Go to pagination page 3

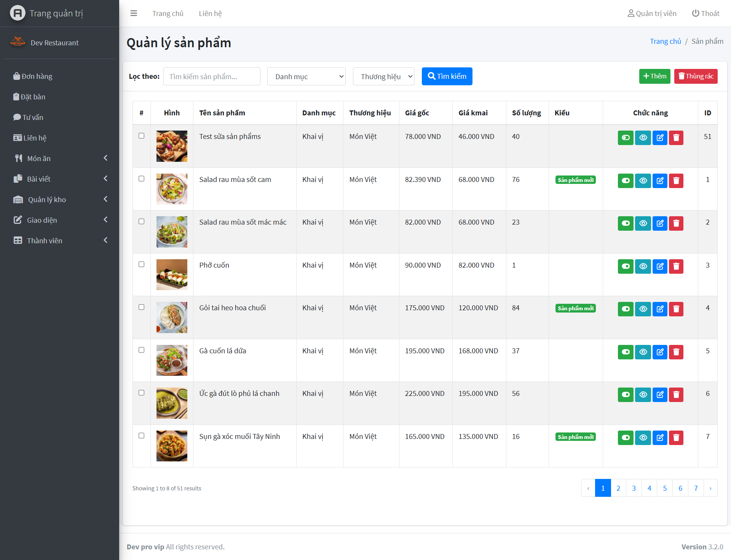pos(634,488)
